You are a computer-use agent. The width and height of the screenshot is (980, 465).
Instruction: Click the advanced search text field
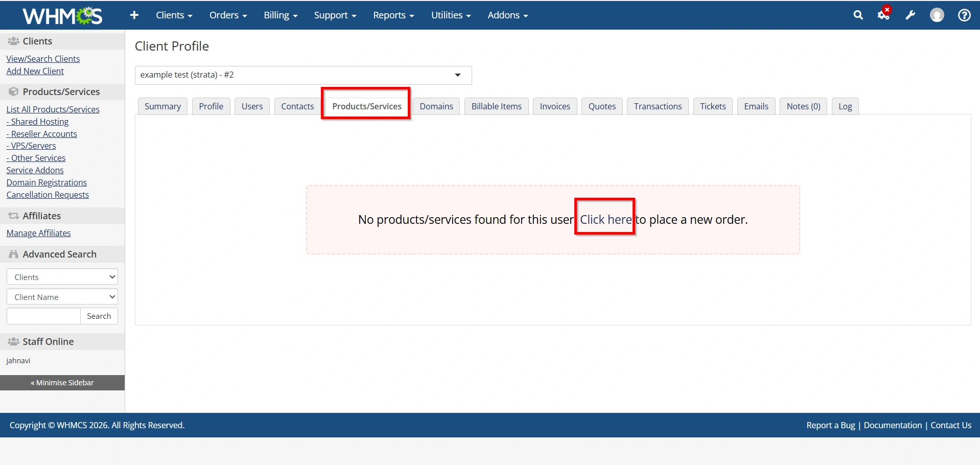43,316
